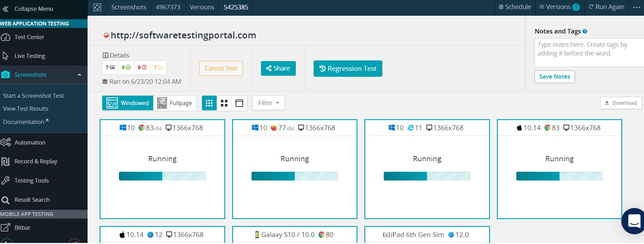Click the Test Center gauge icon
The height and width of the screenshot is (244, 644).
tap(6, 37)
